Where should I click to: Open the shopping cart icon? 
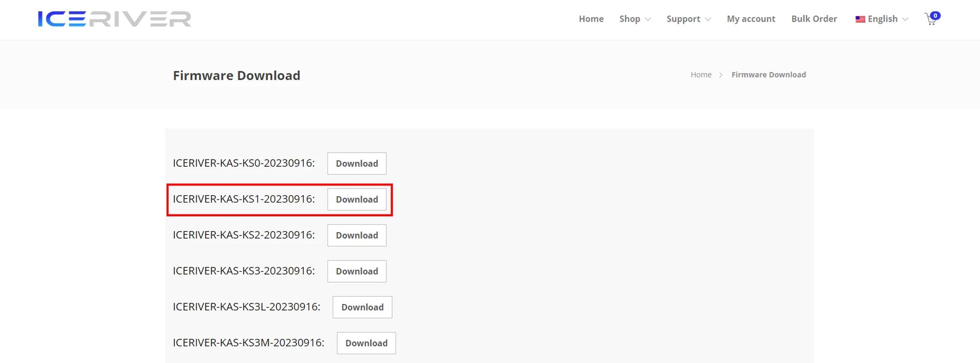pos(930,21)
